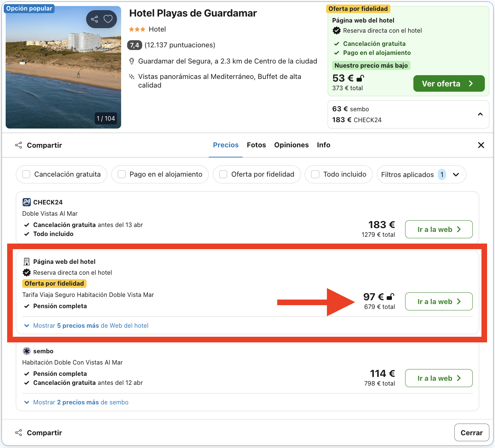Click the 63 € sembo price line
495x448 pixels.
click(x=351, y=109)
